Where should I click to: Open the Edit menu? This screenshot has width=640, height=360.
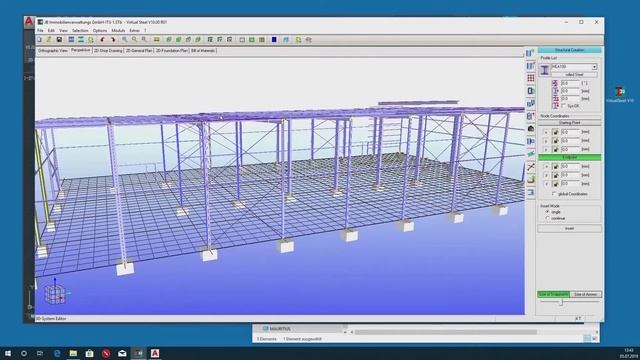[x=51, y=31]
